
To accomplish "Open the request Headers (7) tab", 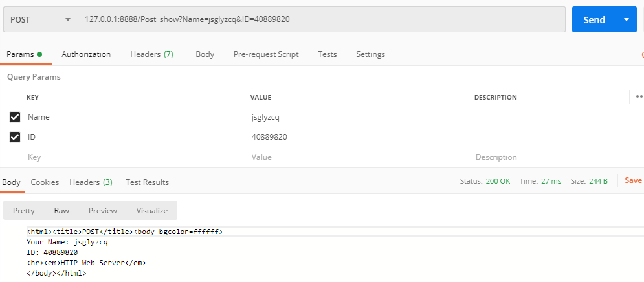I will point(151,54).
